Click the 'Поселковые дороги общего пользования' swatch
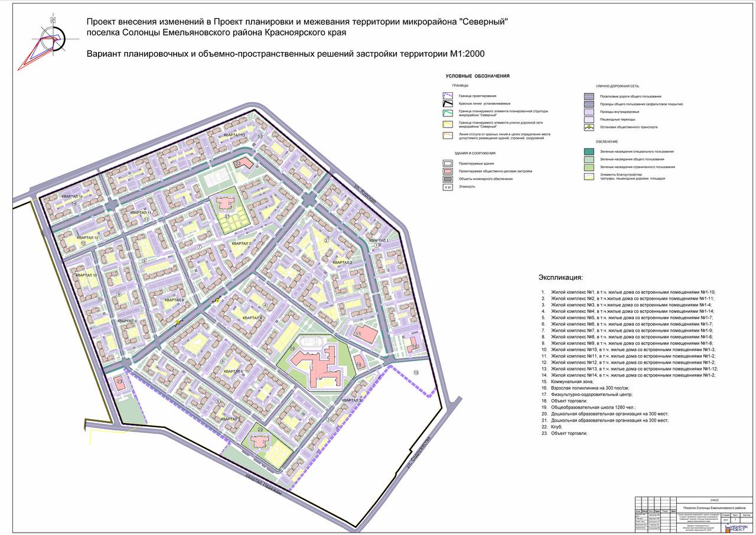Screen dimensions: 756x535 click(589, 96)
